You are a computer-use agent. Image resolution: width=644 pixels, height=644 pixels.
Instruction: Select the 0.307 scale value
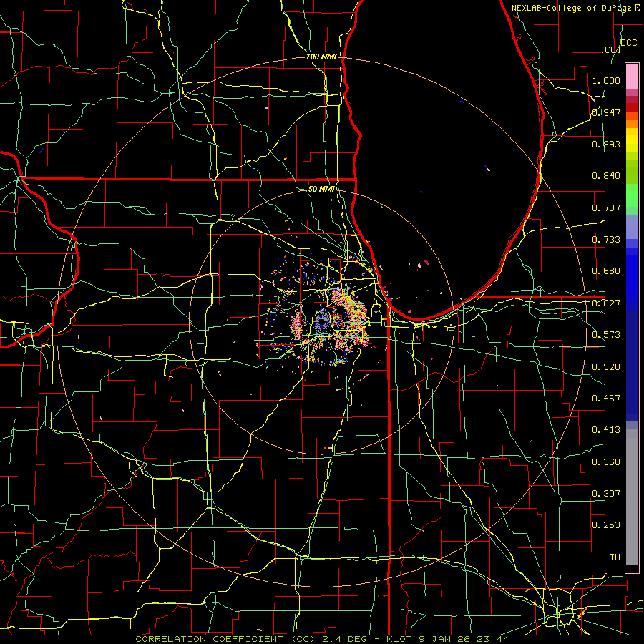coord(606,493)
